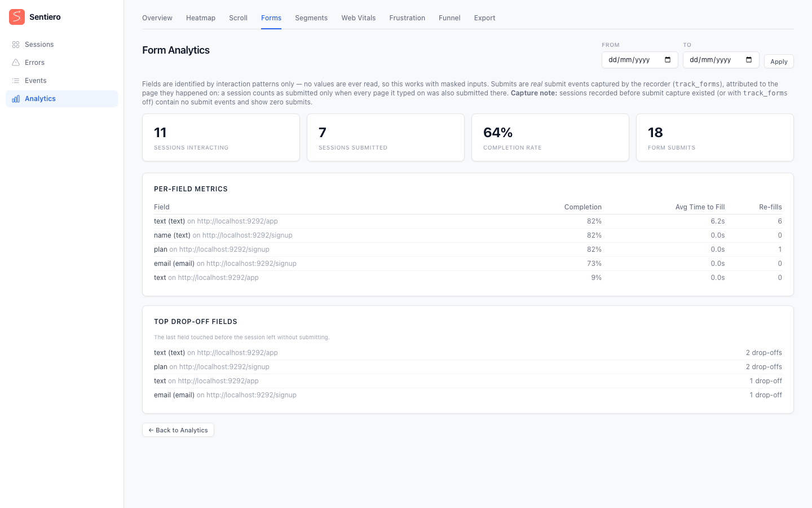Click the Sessions Interacting card showing 11
Screen dimensions: 812x508
tap(221, 138)
